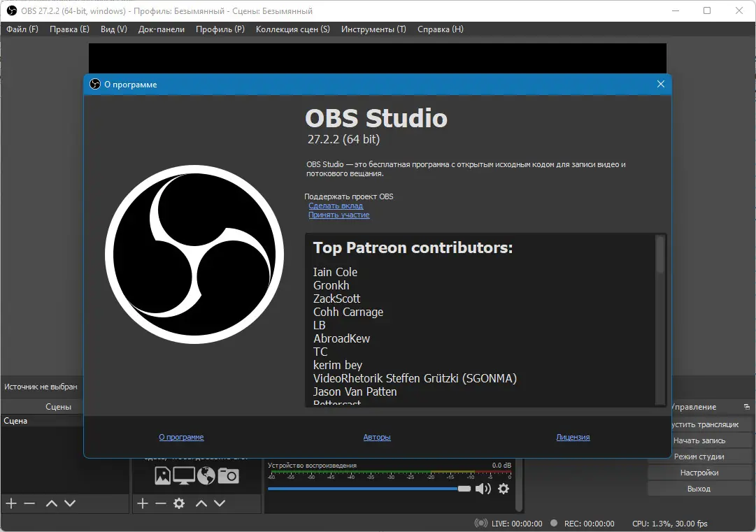Add a new source with the plus icon

pos(142,503)
